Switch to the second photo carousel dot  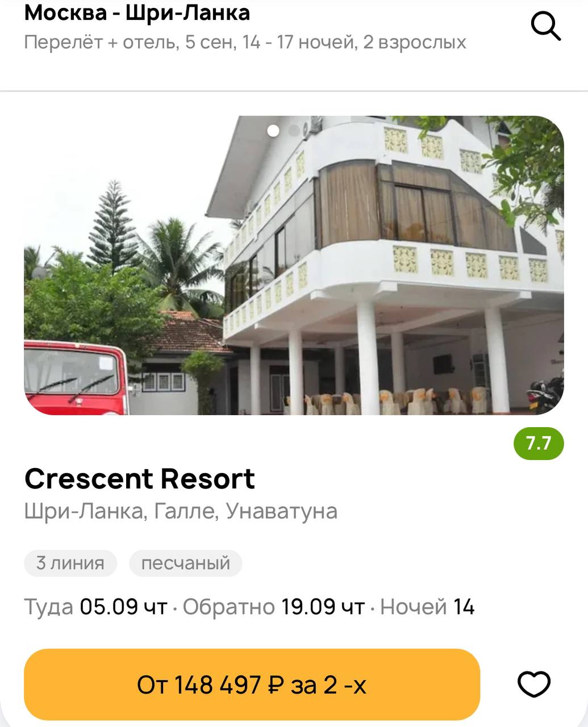[x=294, y=131]
